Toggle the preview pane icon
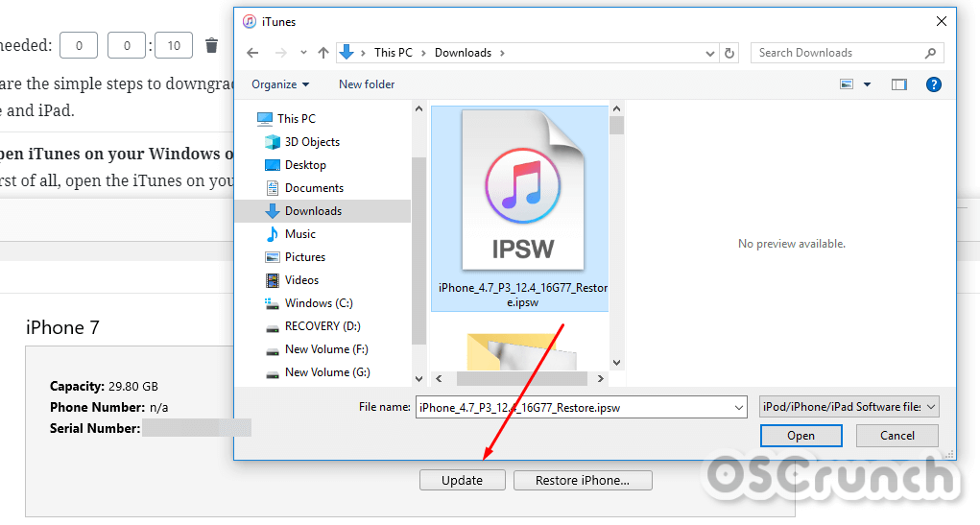The image size is (980, 525). [898, 84]
